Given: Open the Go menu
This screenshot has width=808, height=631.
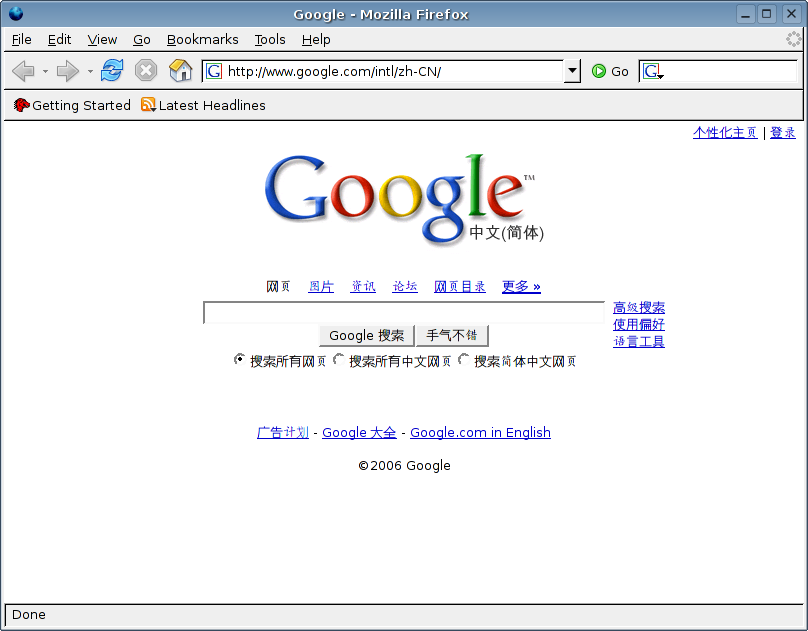Looking at the screenshot, I should [142, 40].
